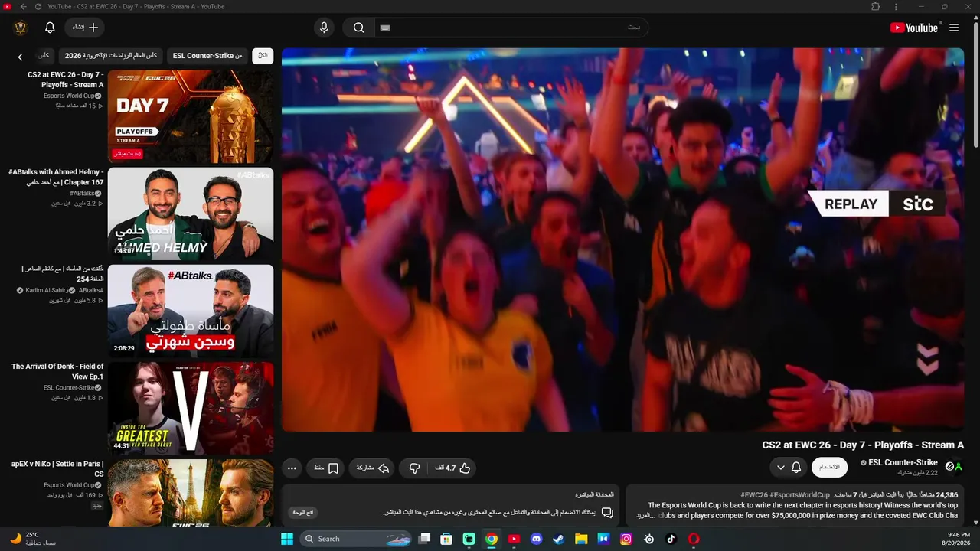Viewport: 980px width, 551px height.
Task: Click the taskbar Search box
Action: (x=355, y=539)
